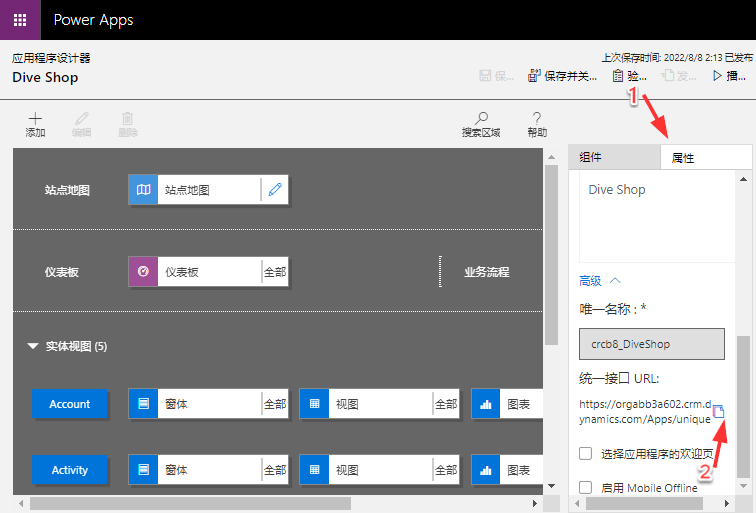This screenshot has width=756, height=513.
Task: Open the 站点地图 tile text
Action: (x=187, y=190)
